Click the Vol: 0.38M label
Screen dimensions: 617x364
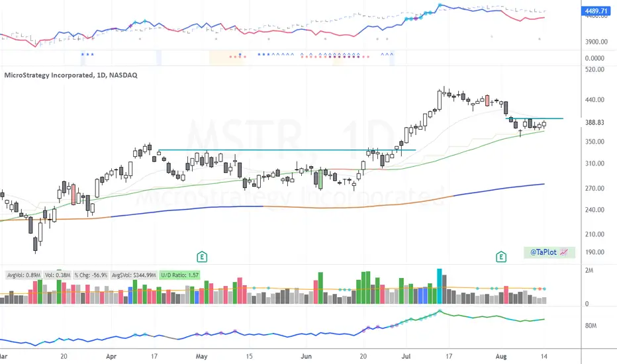point(58,275)
